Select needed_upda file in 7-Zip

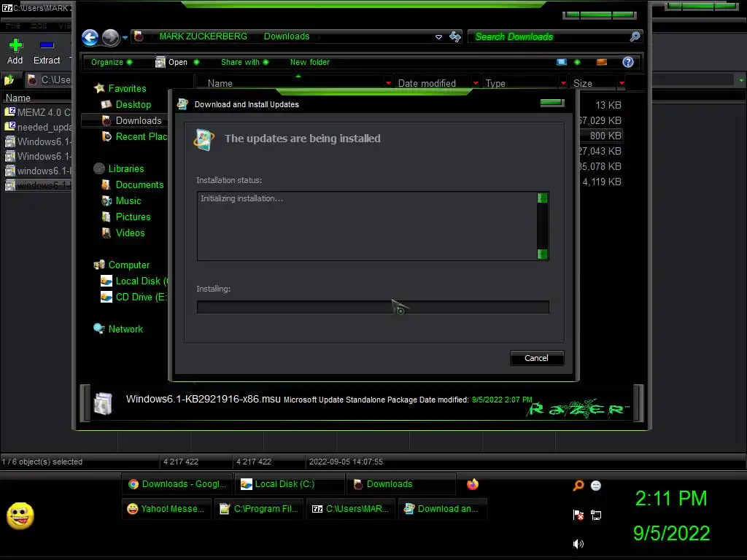pos(38,127)
